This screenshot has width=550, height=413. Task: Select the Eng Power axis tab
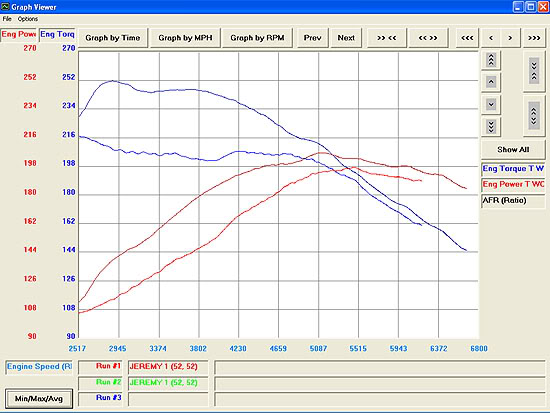coord(18,34)
